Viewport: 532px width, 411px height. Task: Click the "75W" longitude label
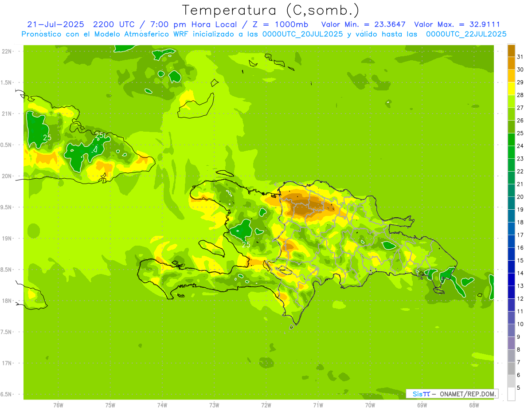(110, 405)
